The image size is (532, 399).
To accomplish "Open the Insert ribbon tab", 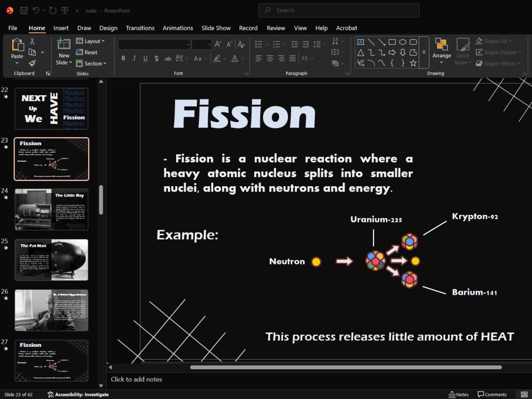I will point(61,28).
